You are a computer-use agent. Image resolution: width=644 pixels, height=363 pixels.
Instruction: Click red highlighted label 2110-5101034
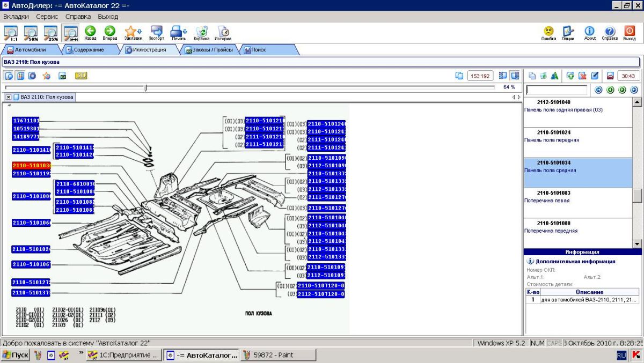[x=31, y=166]
